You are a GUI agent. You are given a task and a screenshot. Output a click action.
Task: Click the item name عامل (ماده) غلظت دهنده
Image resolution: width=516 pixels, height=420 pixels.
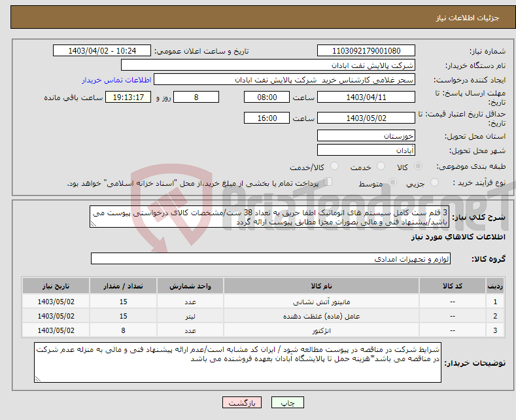click(x=321, y=317)
